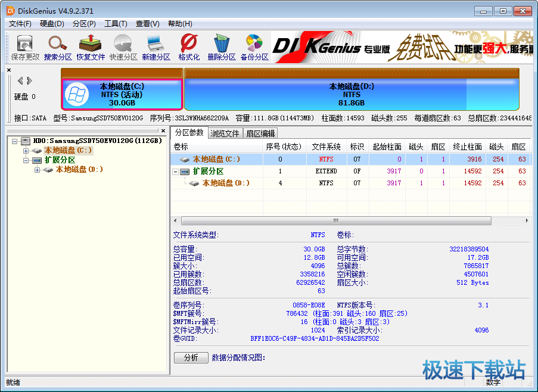Click the 终止柱面 column header
Image resolution: width=538 pixels, height=392 pixels.
click(x=467, y=147)
